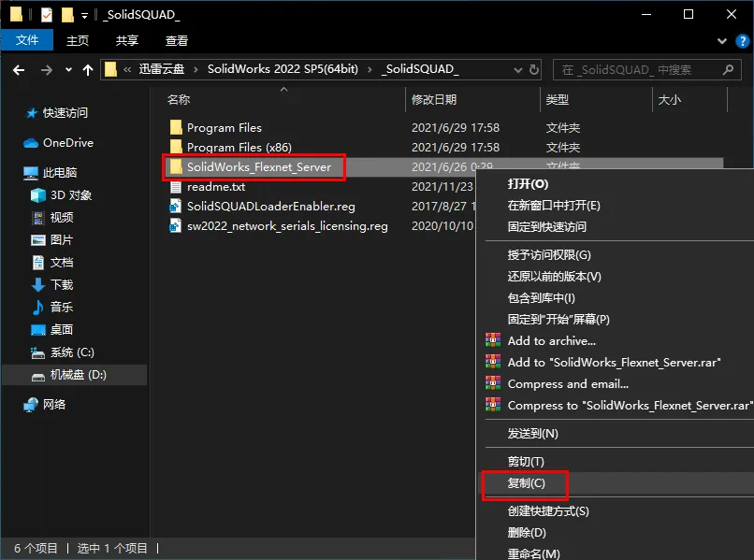Choose 包含到库中(I) in context menu

[x=542, y=298]
